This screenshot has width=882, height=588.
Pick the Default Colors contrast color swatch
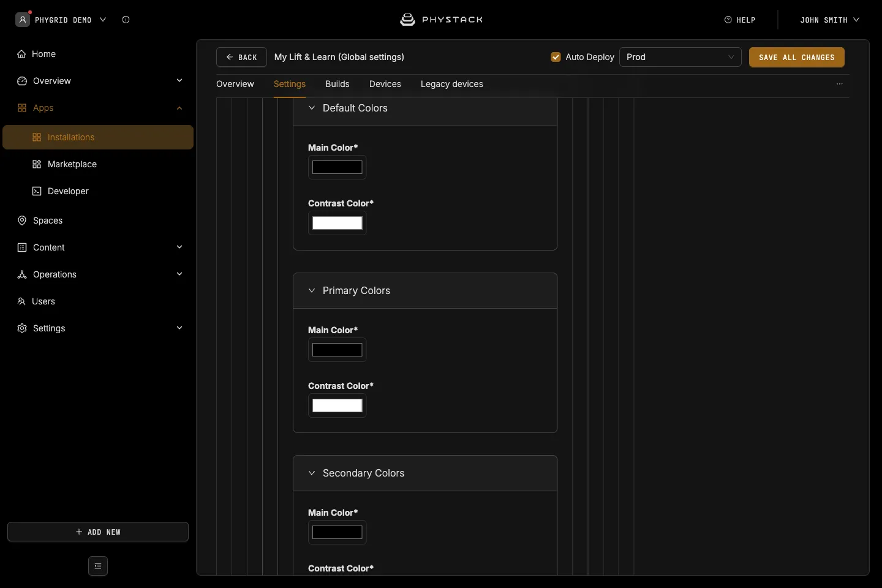[337, 223]
